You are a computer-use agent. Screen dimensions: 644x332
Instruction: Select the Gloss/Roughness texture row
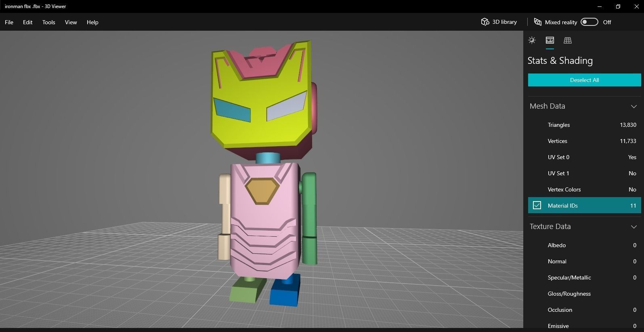[x=584, y=294]
